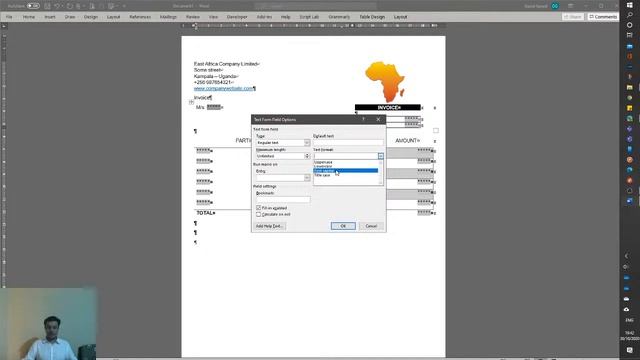This screenshot has height=360, width=640.
Task: Open the Script Lab tab
Action: coord(309,17)
